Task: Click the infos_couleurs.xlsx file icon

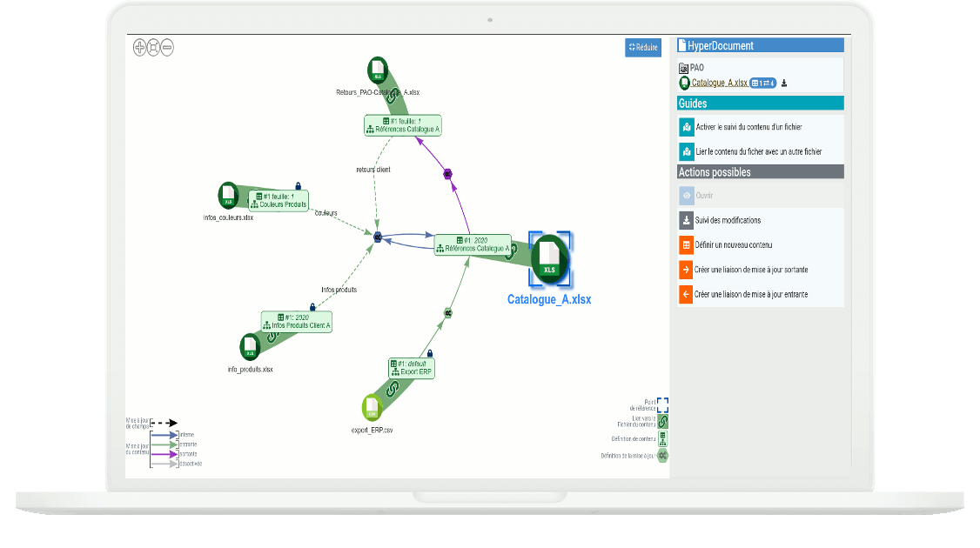Action: click(228, 195)
